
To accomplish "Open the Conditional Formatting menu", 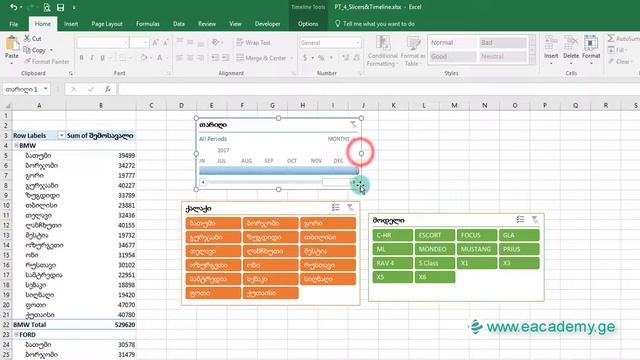I will 382,51.
